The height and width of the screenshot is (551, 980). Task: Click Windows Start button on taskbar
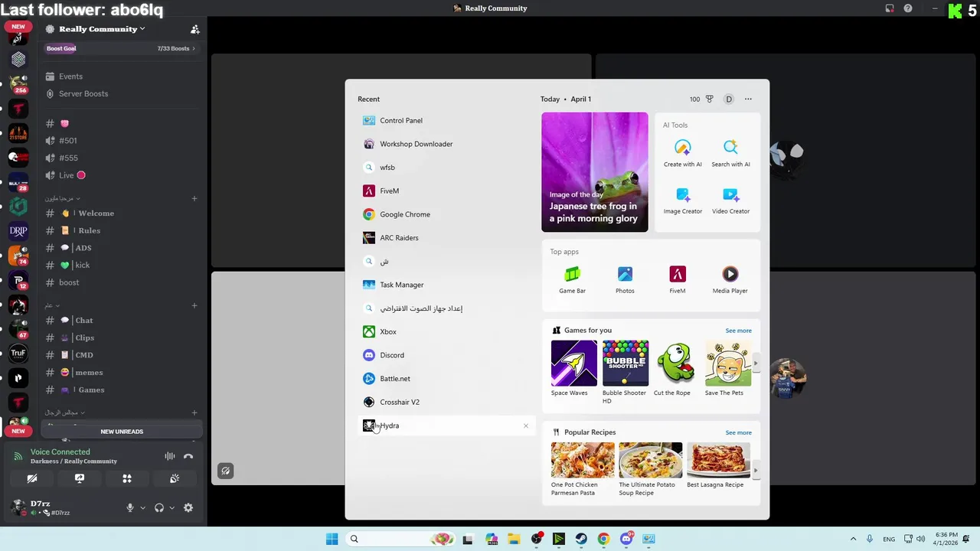[x=332, y=539]
